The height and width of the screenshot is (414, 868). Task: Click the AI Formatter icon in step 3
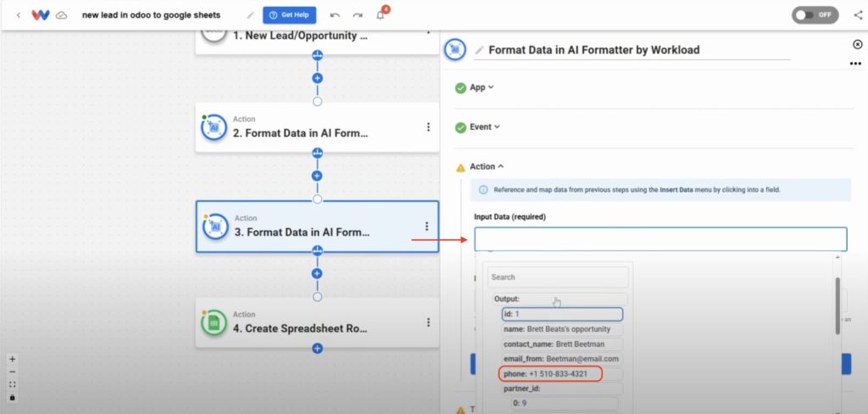pos(215,227)
